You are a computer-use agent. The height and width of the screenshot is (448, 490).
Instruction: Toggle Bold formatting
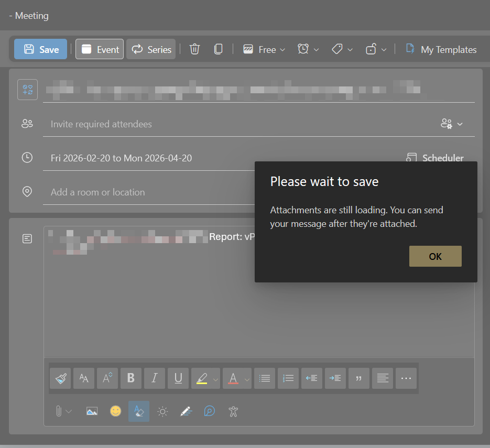point(131,378)
